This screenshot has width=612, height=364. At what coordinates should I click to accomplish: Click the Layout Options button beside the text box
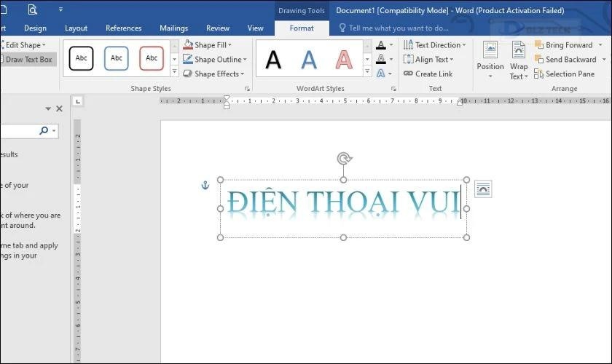[x=483, y=189]
